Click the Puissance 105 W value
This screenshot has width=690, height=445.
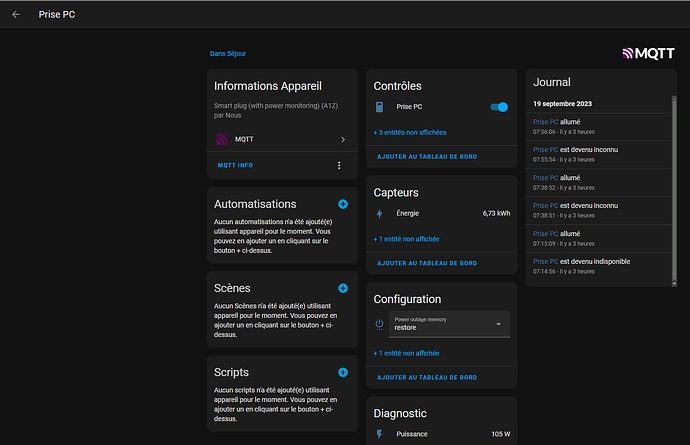tap(501, 434)
